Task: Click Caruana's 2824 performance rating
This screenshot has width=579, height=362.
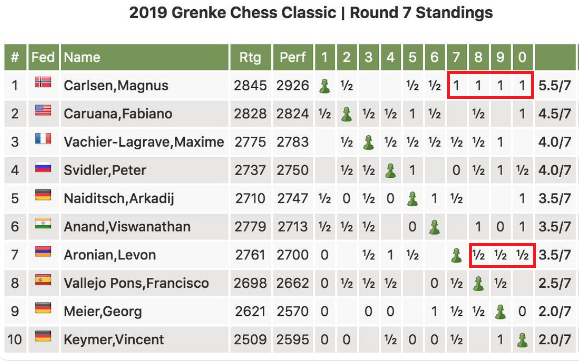Action: [x=292, y=114]
